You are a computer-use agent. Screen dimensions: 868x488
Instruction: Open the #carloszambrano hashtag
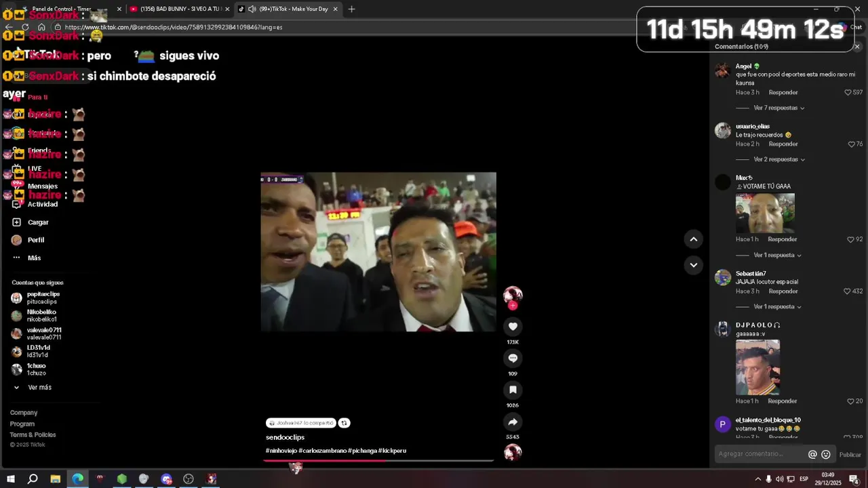click(x=322, y=451)
